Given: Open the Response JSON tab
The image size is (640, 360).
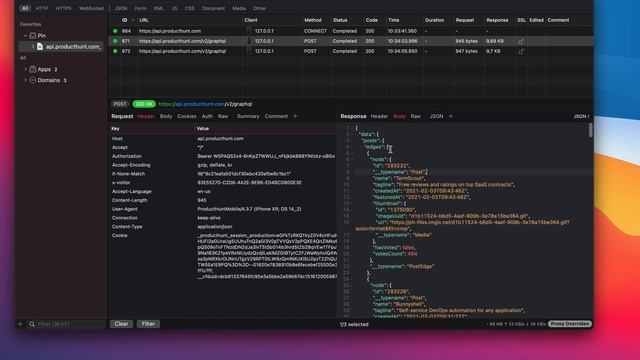Looking at the screenshot, I should click(436, 116).
